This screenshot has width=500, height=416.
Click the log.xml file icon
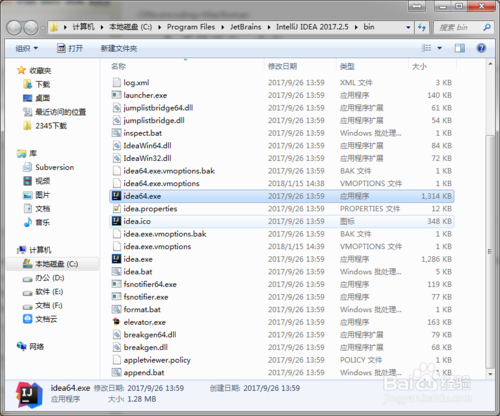click(116, 83)
